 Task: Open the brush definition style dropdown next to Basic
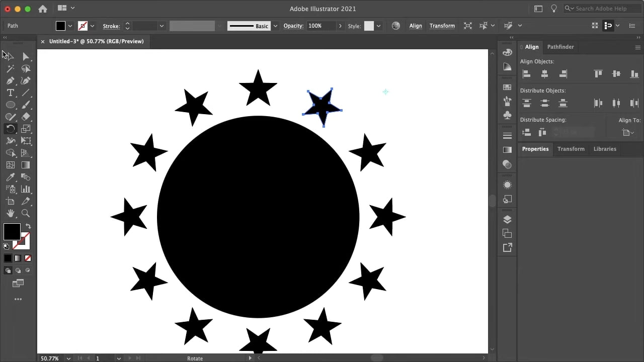[275, 26]
